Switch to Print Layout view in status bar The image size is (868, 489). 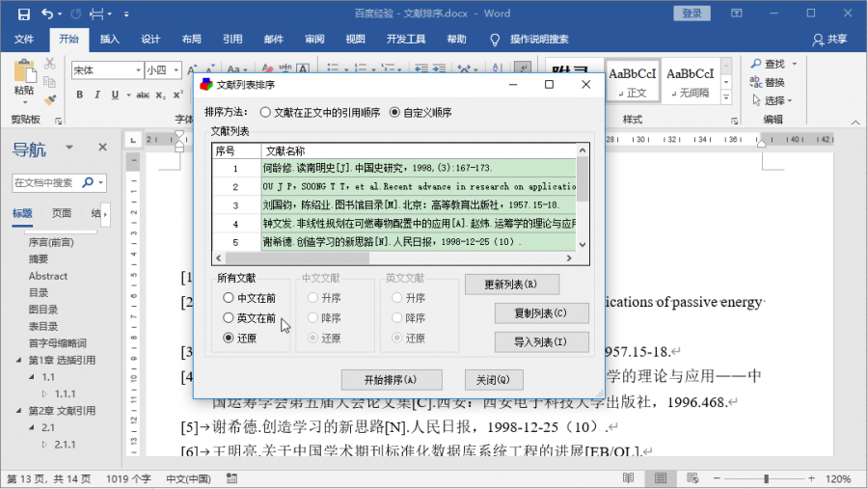[660, 478]
